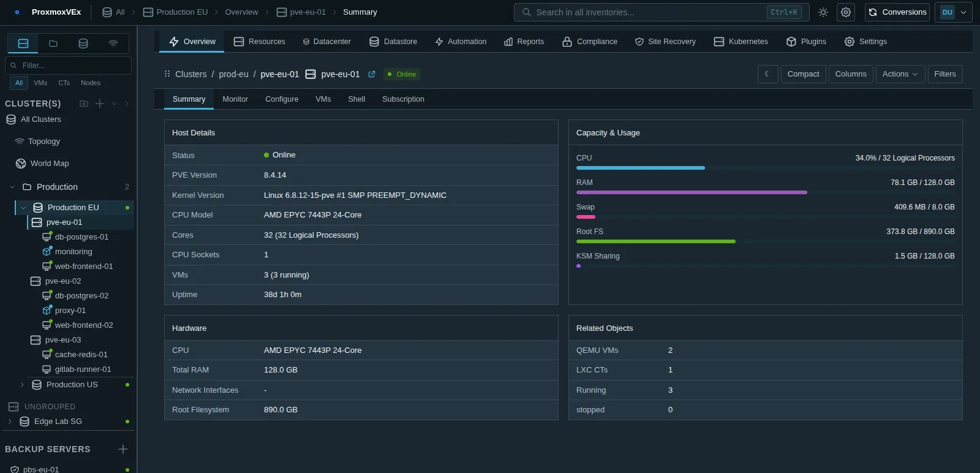Open World Map view

click(x=50, y=164)
